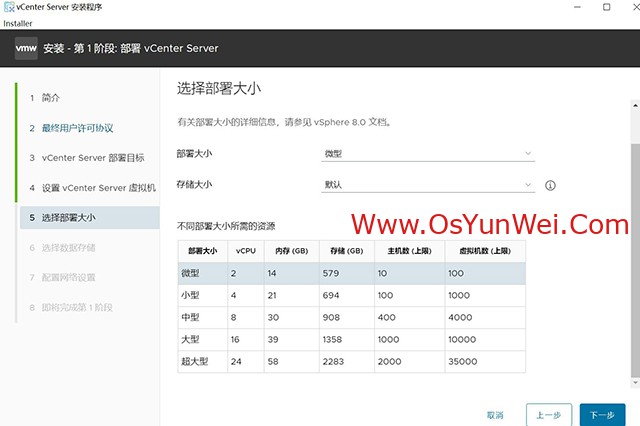Click the vCPU column header
The height and width of the screenshot is (426, 640).
(246, 251)
